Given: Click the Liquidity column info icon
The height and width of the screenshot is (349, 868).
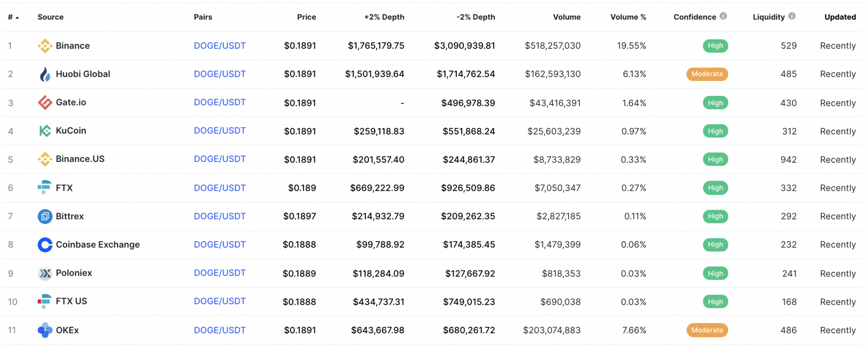Looking at the screenshot, I should point(792,16).
